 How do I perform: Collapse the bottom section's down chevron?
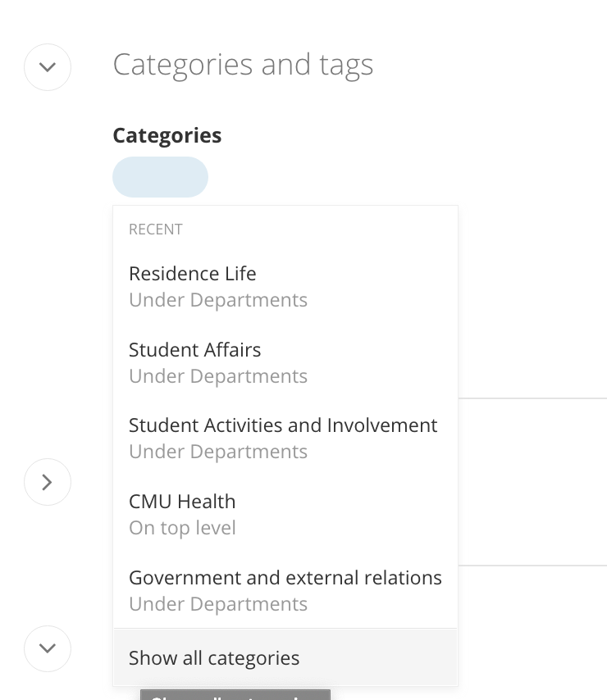tap(48, 648)
